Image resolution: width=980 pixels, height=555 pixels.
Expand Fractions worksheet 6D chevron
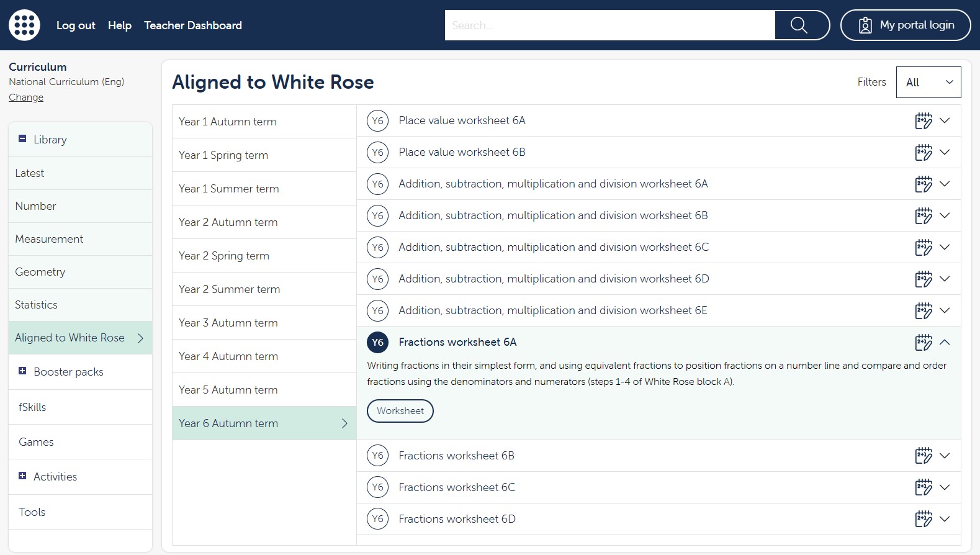pyautogui.click(x=945, y=519)
